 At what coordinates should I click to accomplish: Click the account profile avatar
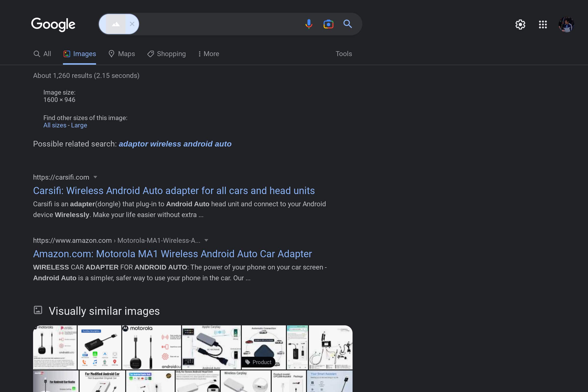(566, 24)
